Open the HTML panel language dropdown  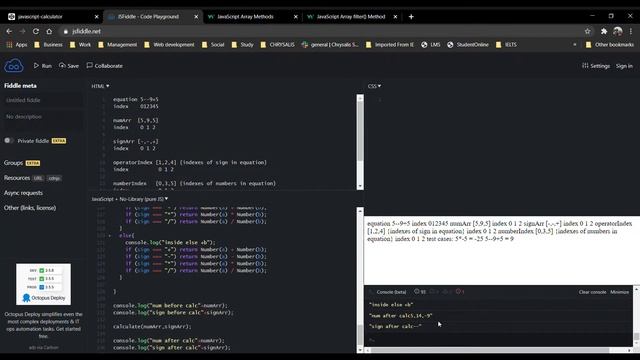[100, 86]
